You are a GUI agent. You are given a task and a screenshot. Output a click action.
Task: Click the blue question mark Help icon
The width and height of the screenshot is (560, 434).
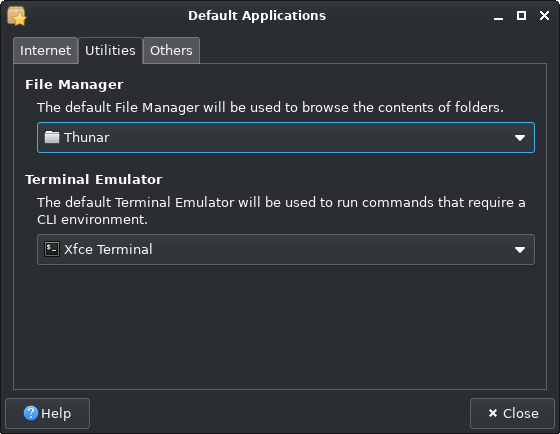31,413
